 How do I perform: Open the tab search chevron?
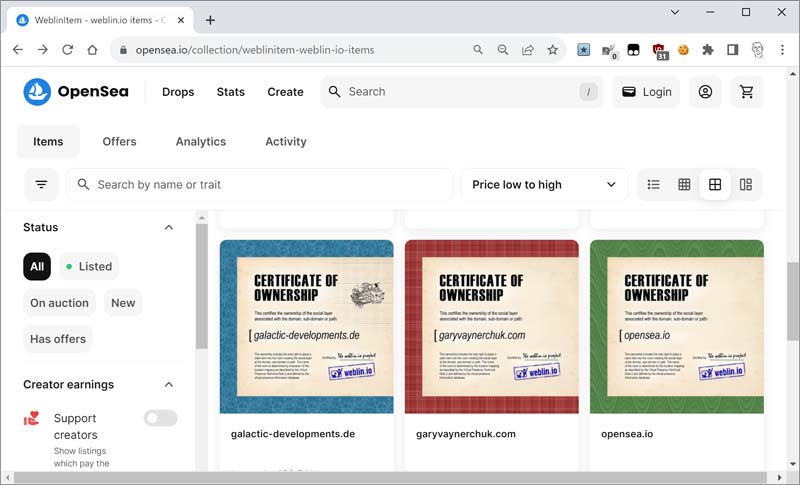point(675,12)
